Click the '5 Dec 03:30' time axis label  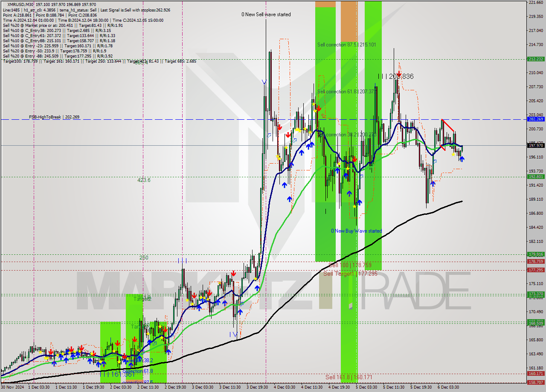[366, 387]
